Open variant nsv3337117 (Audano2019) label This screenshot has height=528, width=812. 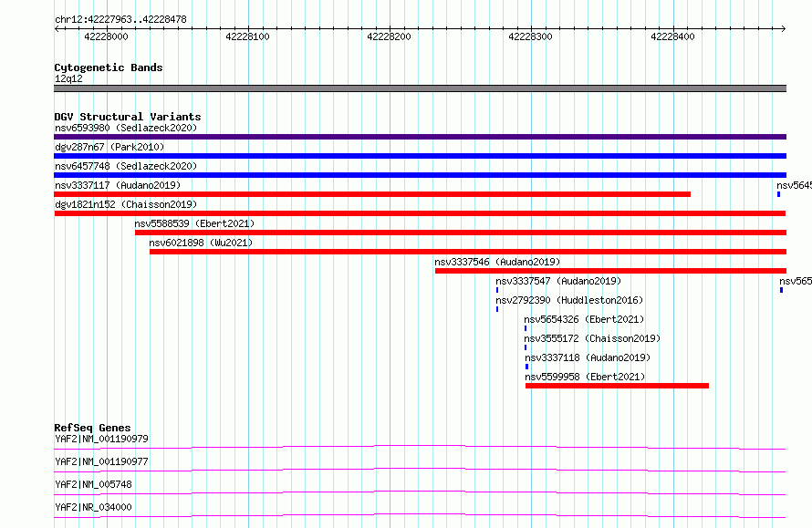[118, 185]
